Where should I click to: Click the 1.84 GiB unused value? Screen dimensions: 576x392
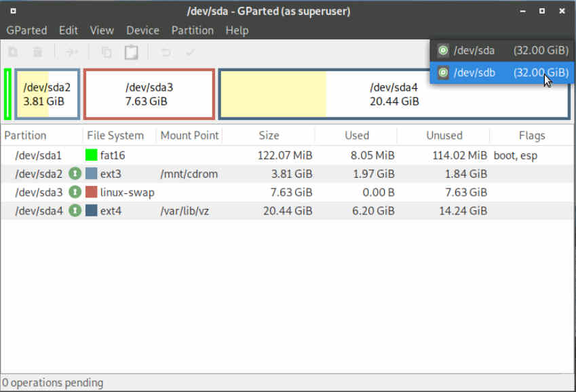point(466,174)
